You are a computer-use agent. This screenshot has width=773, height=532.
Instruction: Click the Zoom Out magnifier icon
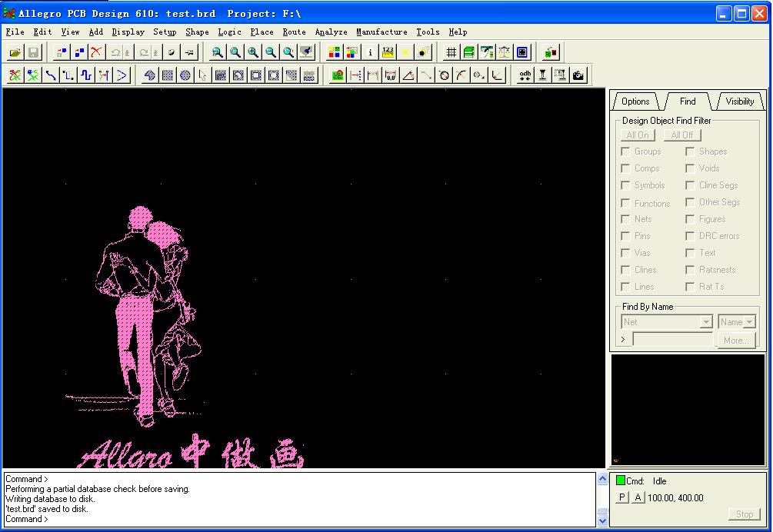point(271,52)
